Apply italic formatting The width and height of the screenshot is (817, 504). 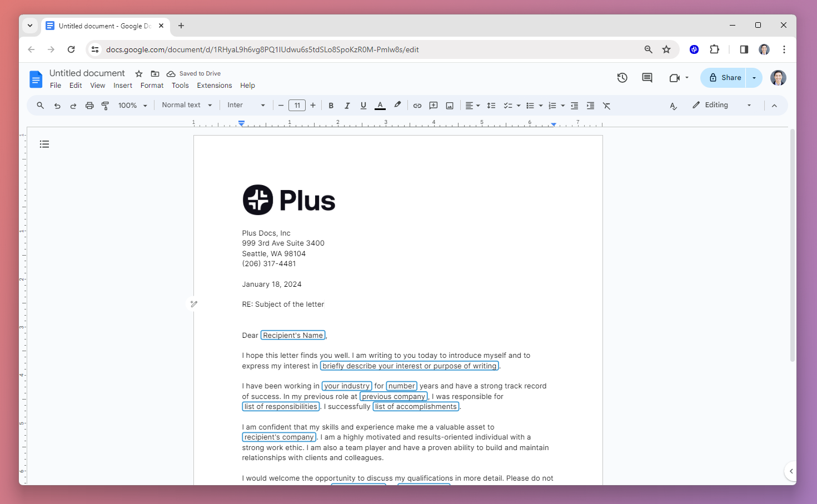347,105
